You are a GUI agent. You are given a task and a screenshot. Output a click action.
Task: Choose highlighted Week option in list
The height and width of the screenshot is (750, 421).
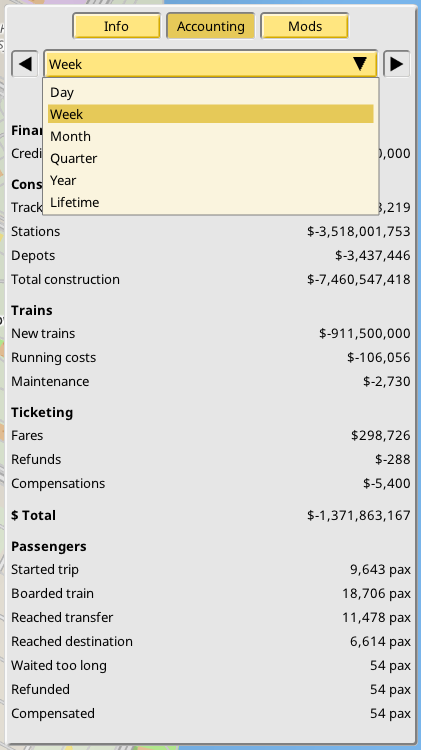(210, 114)
